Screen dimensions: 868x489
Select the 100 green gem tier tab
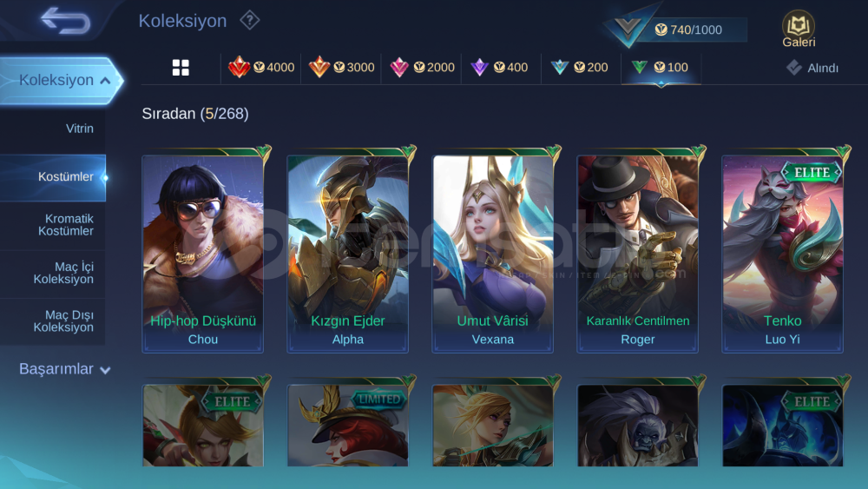[x=661, y=68]
